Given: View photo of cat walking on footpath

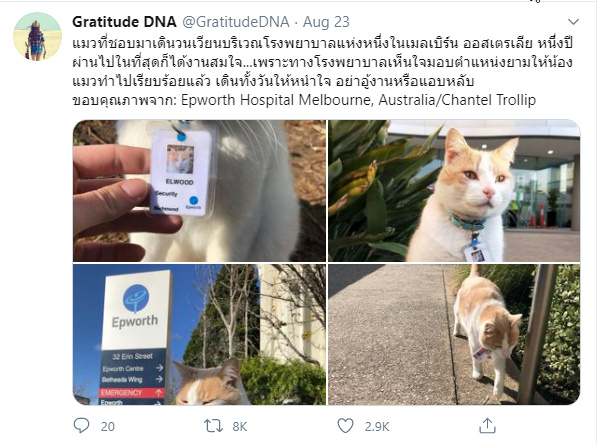Looking at the screenshot, I should coord(454,334).
